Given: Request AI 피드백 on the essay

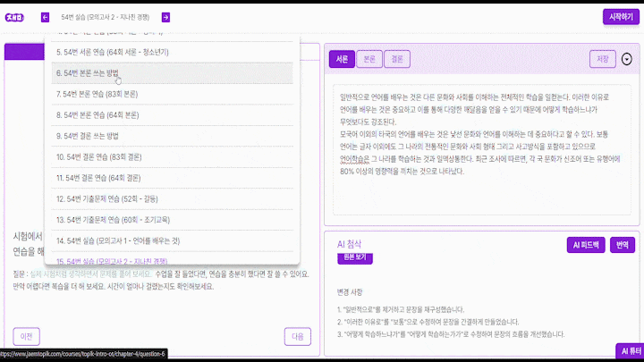Looking at the screenshot, I should (586, 245).
